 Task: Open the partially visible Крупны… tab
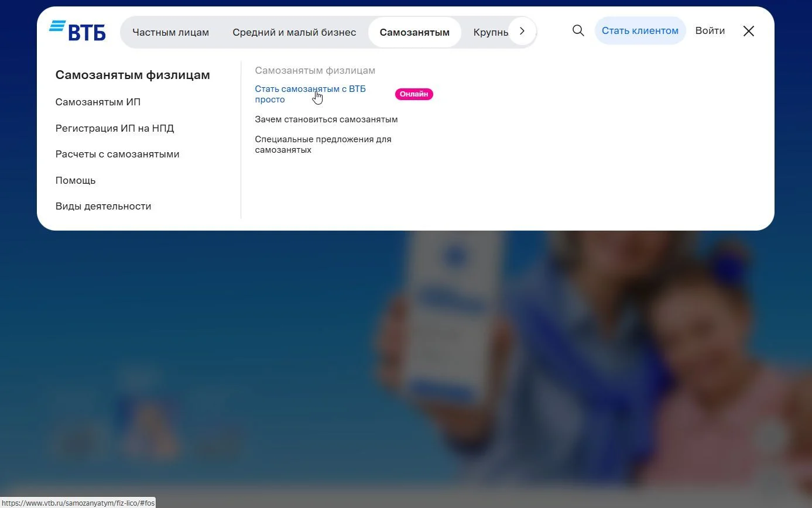click(491, 32)
